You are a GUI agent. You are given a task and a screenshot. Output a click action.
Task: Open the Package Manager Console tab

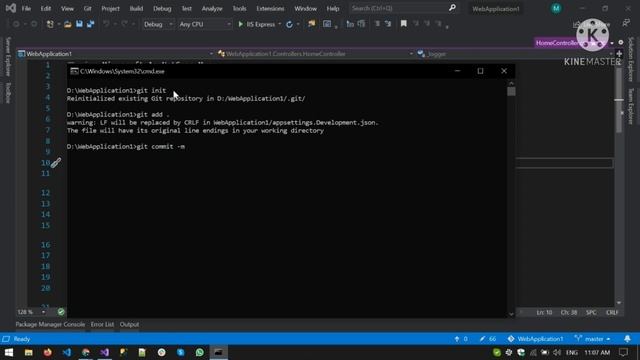tap(50, 324)
